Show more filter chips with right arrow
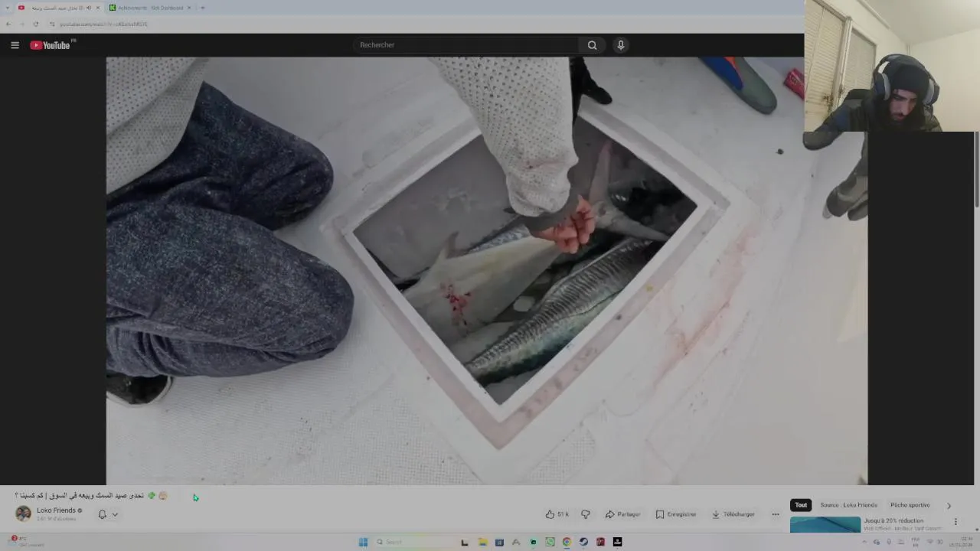 point(949,505)
